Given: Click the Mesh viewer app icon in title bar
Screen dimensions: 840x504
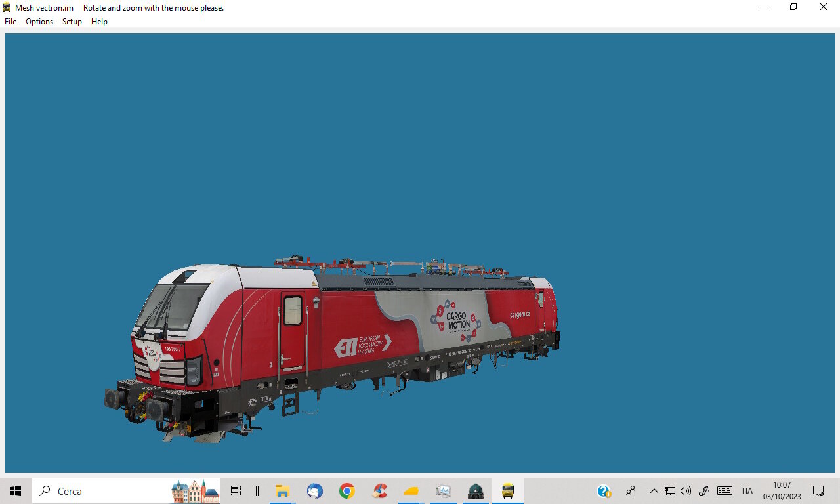Looking at the screenshot, I should (x=7, y=7).
